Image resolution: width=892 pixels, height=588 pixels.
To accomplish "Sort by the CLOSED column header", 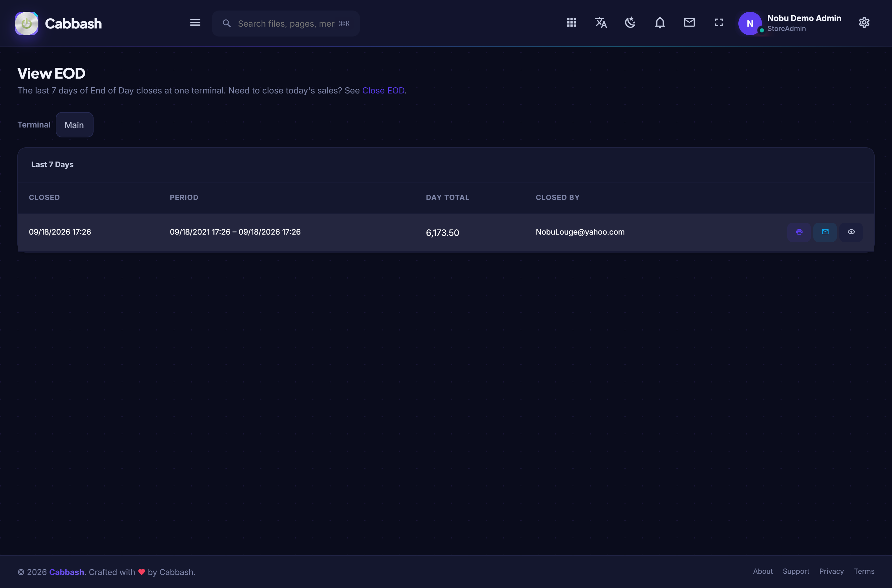I will pos(44,198).
